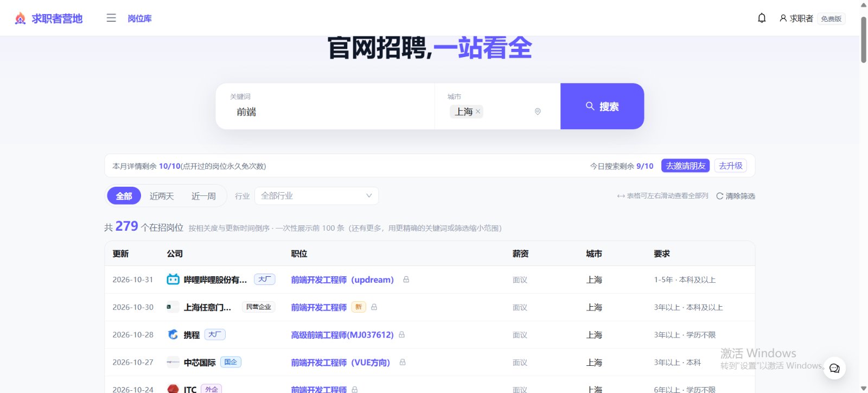The height and width of the screenshot is (393, 868).
Task: Click the 哔哩哔哩 company logo
Action: tap(173, 280)
